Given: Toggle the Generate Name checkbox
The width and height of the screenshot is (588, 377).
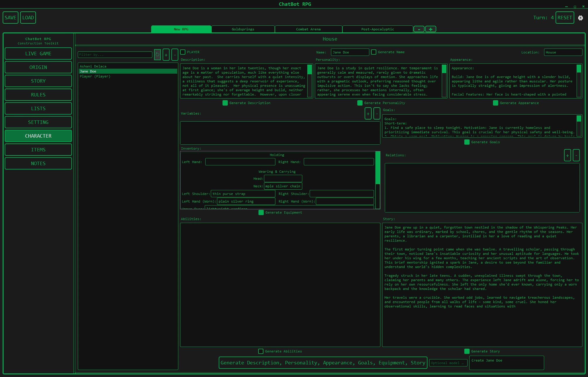Looking at the screenshot, I should tap(374, 52).
